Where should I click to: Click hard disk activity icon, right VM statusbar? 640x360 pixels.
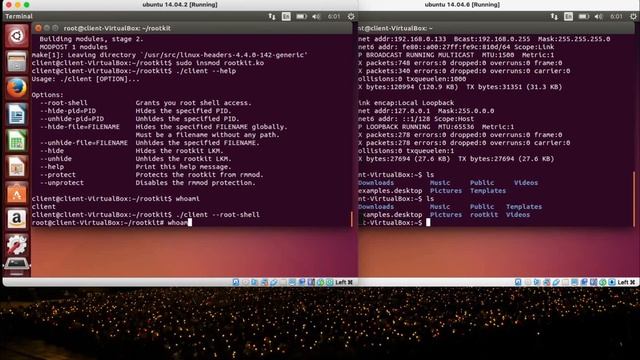(x=518, y=282)
